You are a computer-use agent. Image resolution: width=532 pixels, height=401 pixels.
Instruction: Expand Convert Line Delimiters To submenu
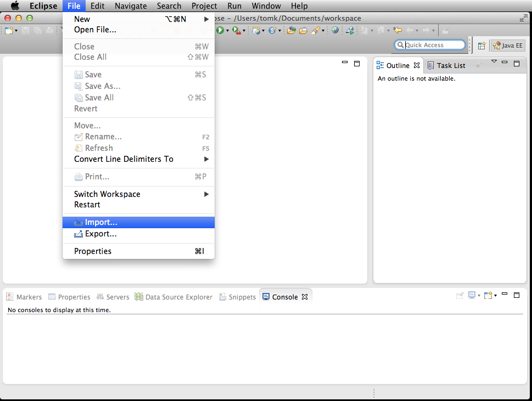(206, 159)
